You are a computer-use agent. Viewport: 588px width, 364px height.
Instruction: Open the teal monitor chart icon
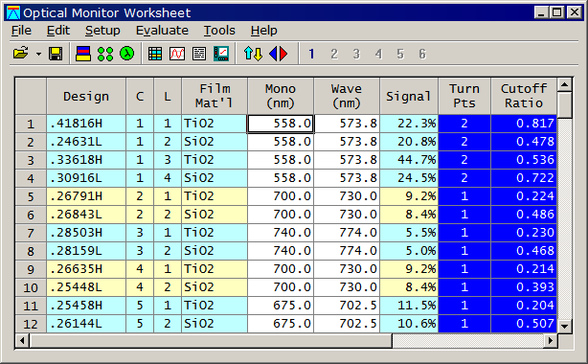[x=221, y=54]
